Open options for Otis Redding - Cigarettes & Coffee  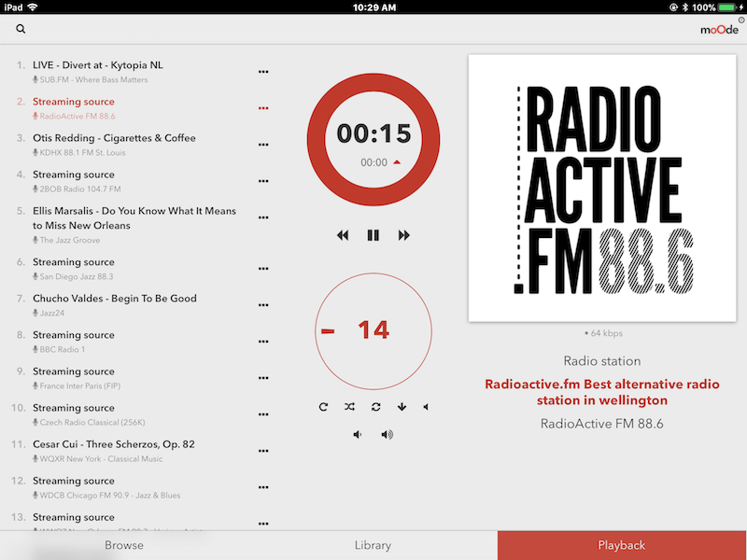click(263, 145)
